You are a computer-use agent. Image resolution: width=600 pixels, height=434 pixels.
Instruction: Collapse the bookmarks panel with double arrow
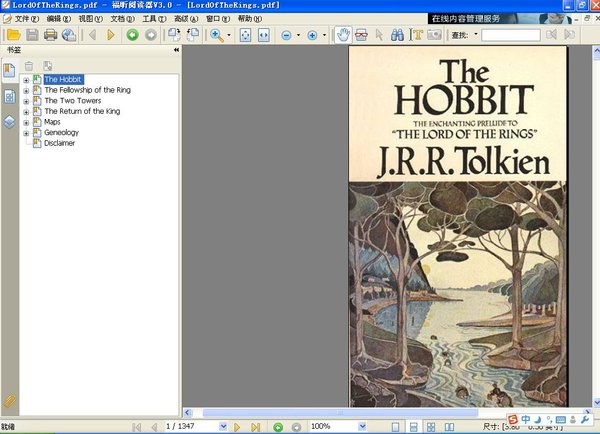pyautogui.click(x=176, y=49)
